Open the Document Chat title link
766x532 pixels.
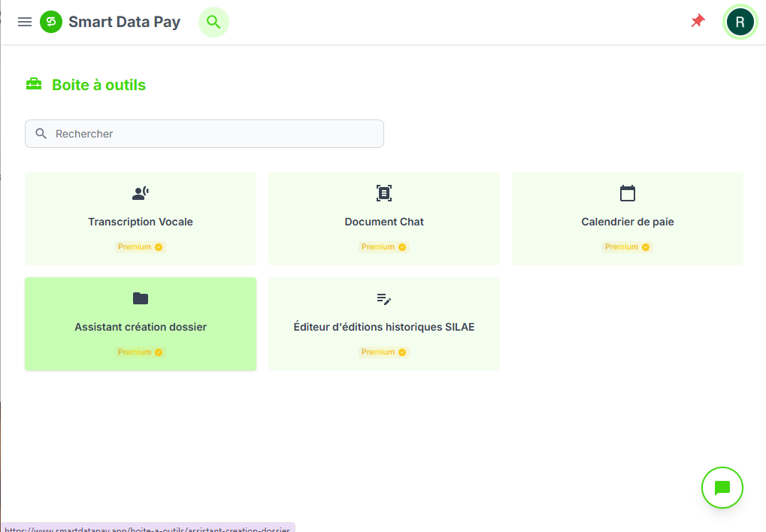click(x=384, y=222)
